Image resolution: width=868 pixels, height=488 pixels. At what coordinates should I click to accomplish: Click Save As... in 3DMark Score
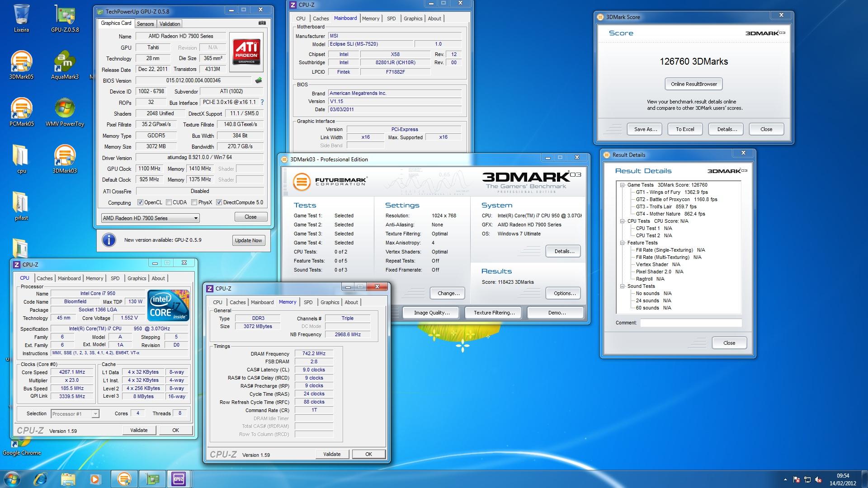click(x=645, y=129)
